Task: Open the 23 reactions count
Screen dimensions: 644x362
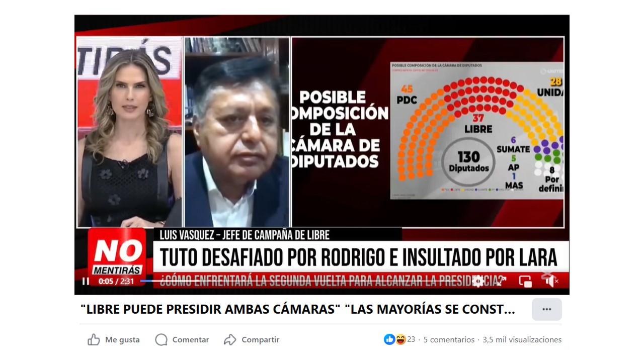Action: (x=411, y=339)
